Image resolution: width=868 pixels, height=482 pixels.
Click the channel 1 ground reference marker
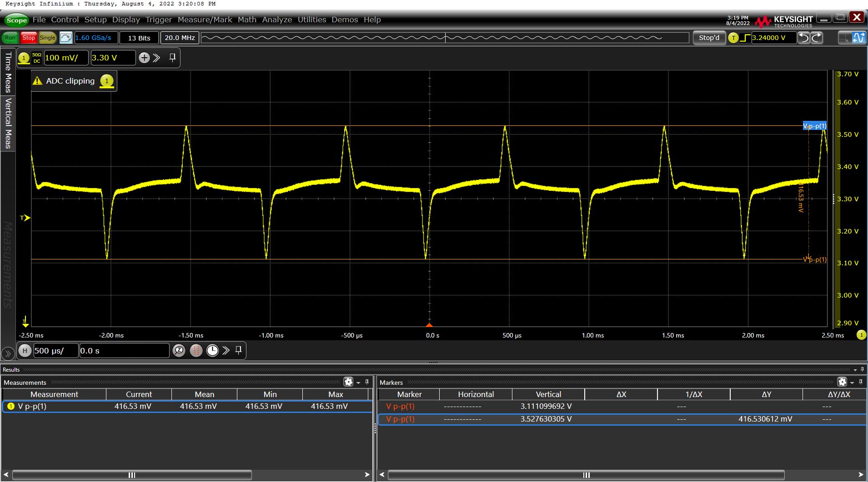pos(25,322)
